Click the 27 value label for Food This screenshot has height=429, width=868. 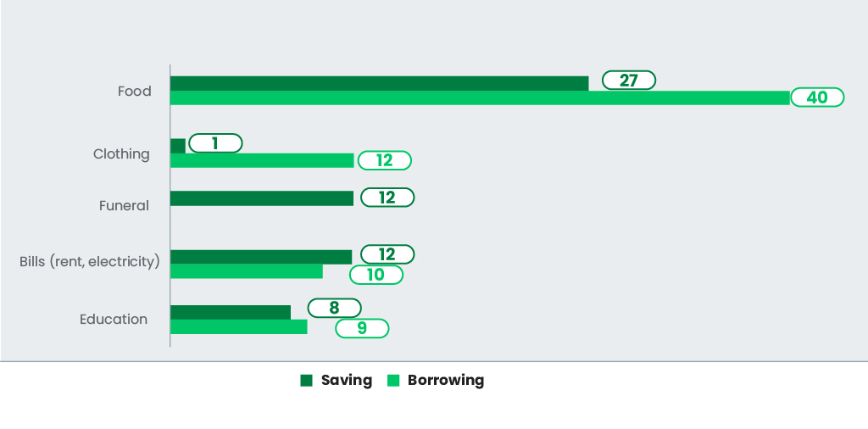629,81
